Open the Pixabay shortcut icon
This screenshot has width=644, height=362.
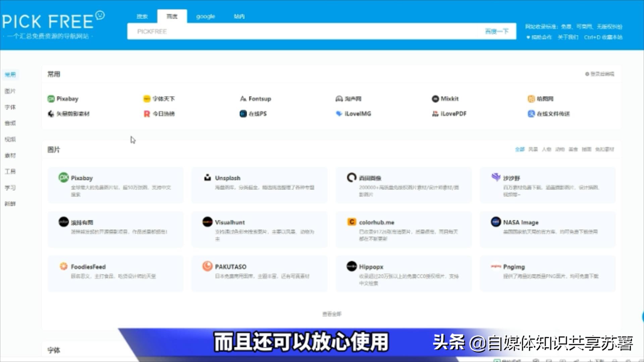(x=51, y=99)
